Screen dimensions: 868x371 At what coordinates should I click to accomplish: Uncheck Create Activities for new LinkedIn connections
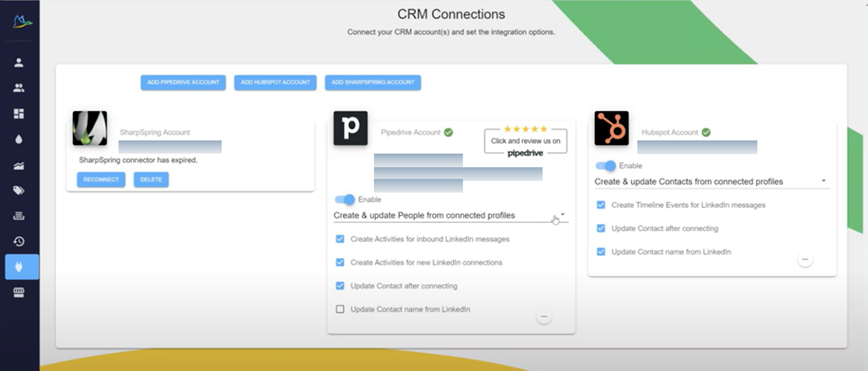340,262
